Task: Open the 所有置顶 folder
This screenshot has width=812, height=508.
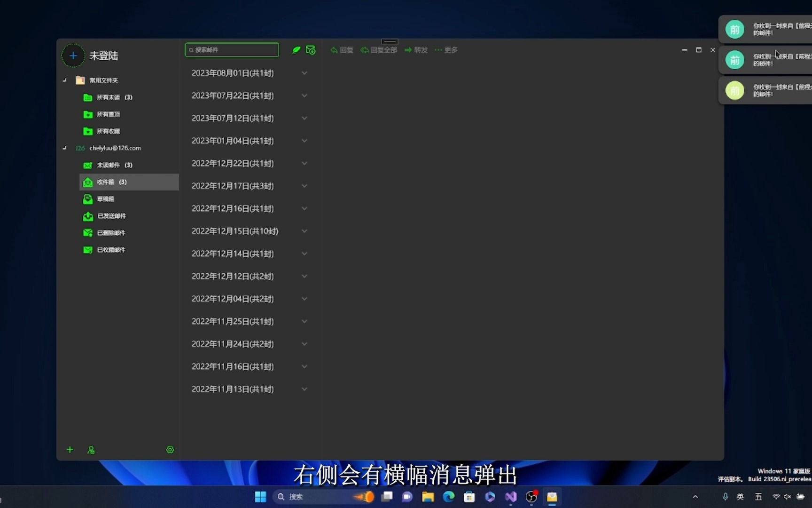Action: pyautogui.click(x=102, y=114)
